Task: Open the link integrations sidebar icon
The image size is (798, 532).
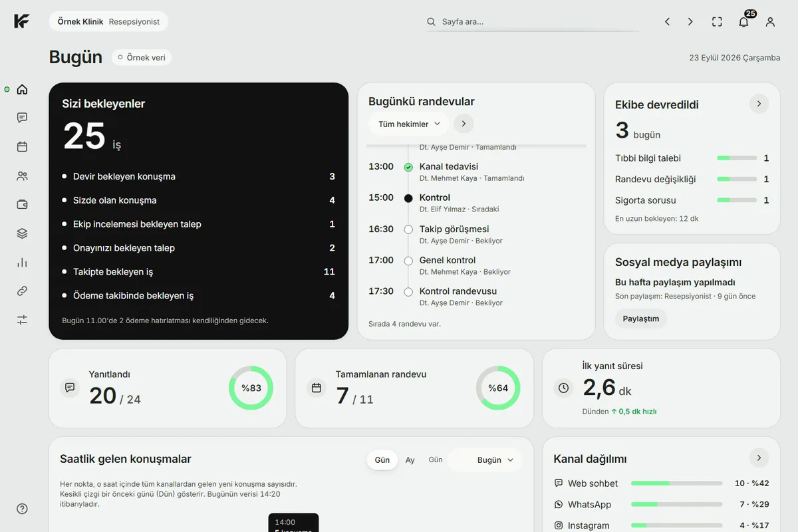Action: click(22, 291)
